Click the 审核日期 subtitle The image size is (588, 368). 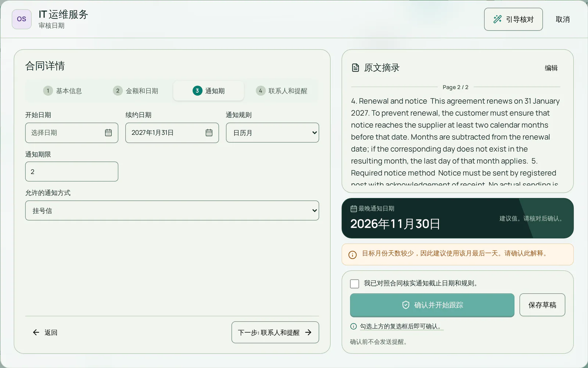51,26
